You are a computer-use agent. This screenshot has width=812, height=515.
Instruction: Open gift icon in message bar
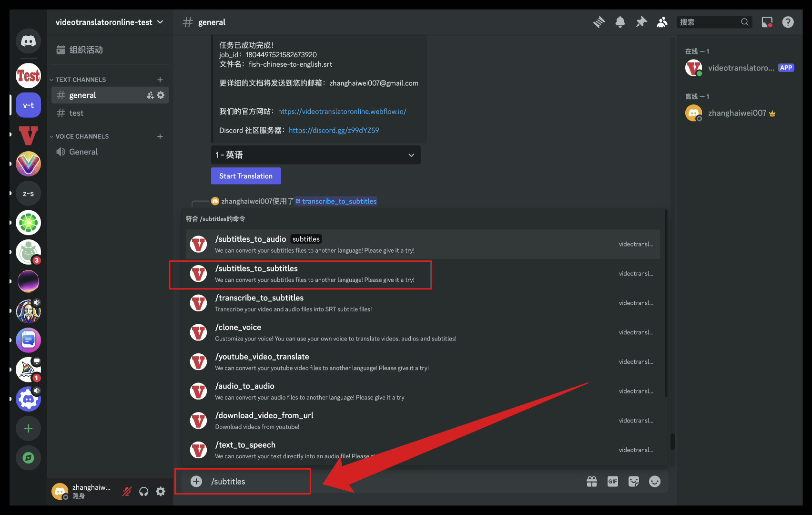click(x=592, y=482)
